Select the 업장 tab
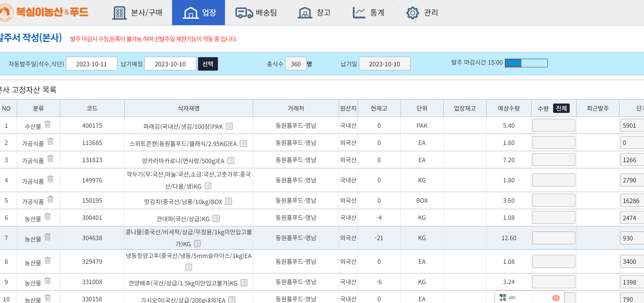 pyautogui.click(x=199, y=13)
